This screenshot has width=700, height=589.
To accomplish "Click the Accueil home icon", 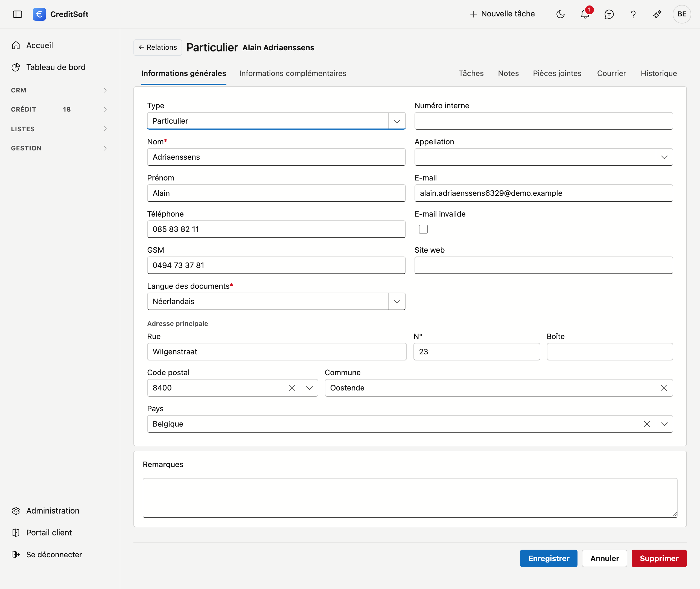I will 16,45.
